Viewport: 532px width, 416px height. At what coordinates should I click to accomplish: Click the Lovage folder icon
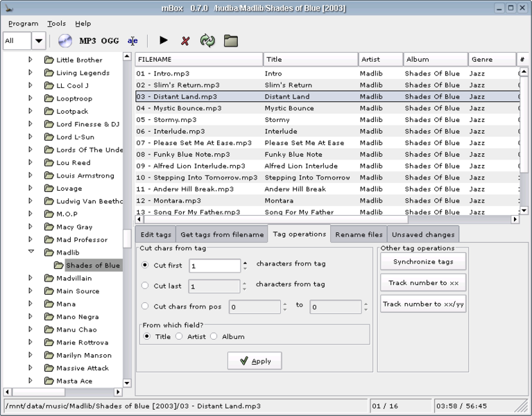(49, 188)
